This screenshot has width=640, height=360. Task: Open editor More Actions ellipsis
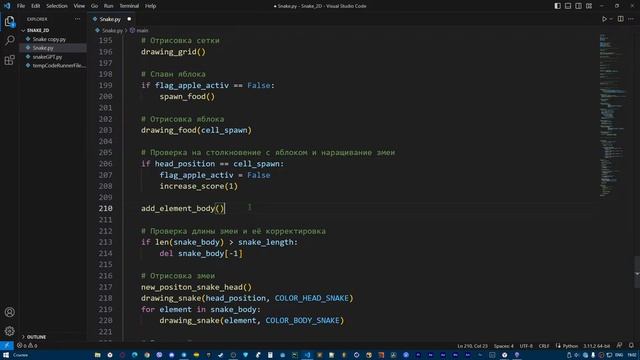(631, 19)
